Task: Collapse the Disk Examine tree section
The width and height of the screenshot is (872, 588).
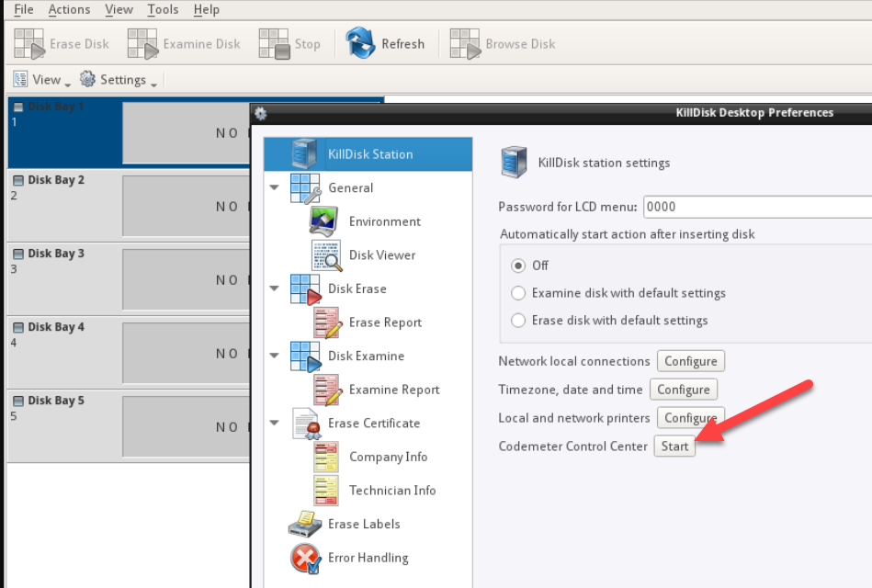Action: [274, 356]
